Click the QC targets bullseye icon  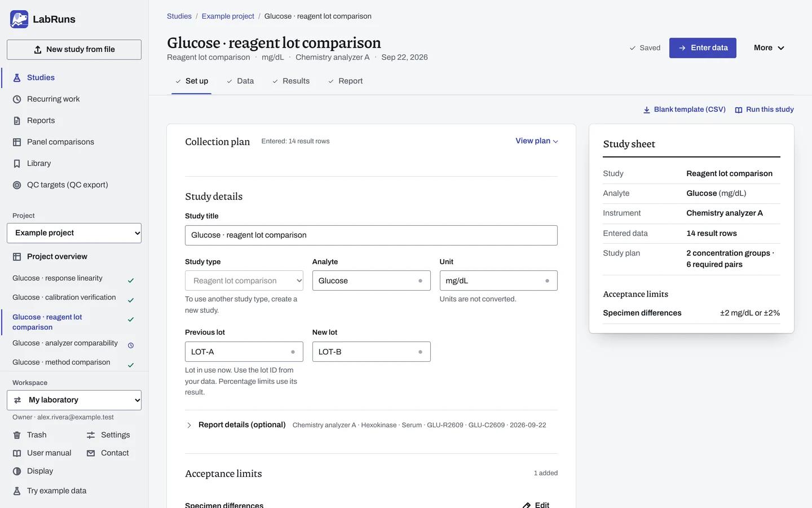pos(17,185)
